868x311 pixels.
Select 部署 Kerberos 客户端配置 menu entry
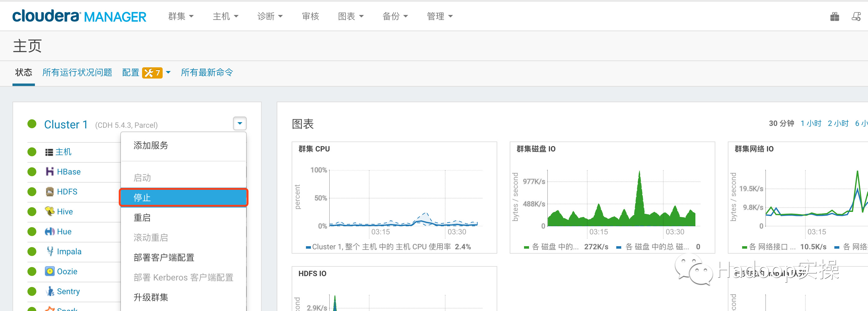pyautogui.click(x=184, y=277)
